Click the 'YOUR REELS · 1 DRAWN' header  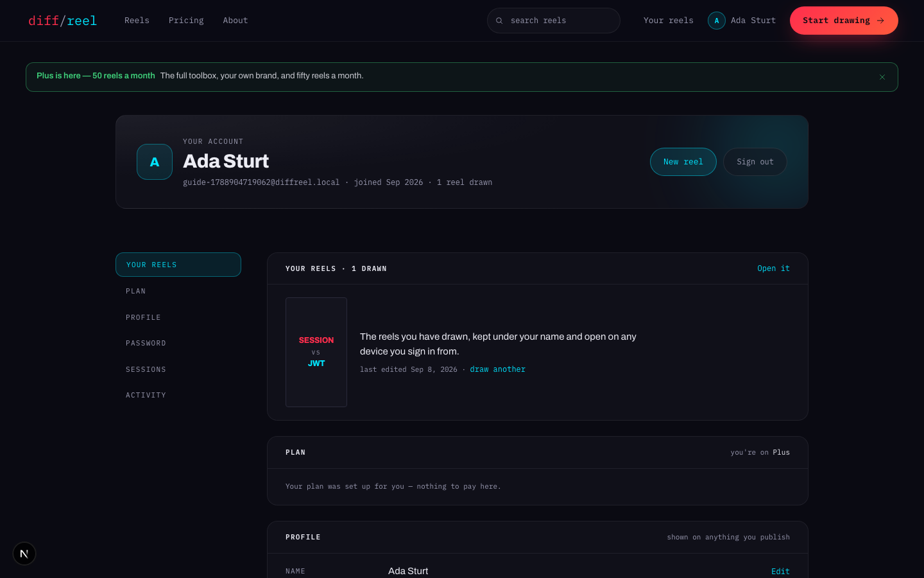click(336, 268)
